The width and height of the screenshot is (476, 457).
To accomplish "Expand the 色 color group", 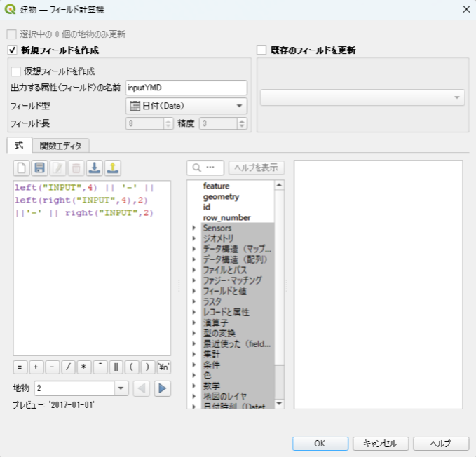I will [x=194, y=375].
